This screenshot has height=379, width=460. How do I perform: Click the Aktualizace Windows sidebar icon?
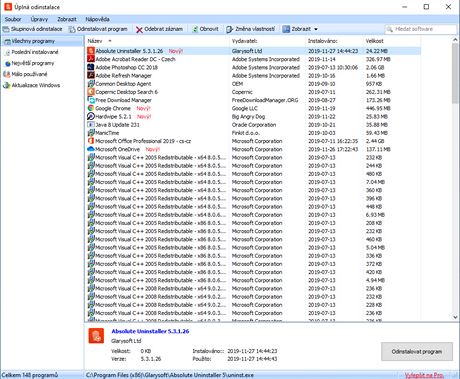click(7, 85)
